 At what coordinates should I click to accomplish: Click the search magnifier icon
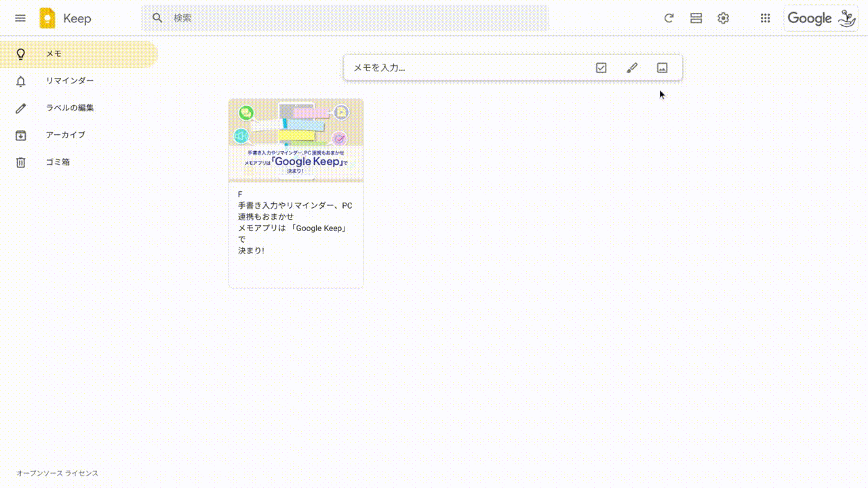[157, 18]
